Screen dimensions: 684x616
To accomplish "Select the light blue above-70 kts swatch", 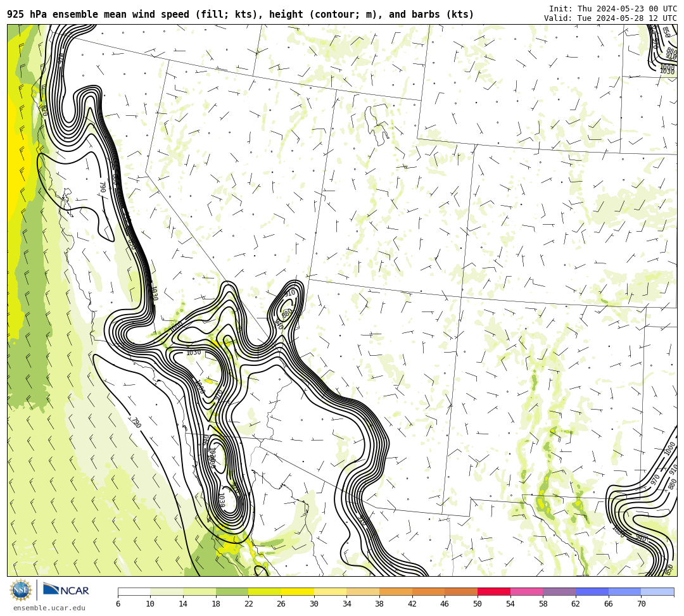I will coord(657,591).
